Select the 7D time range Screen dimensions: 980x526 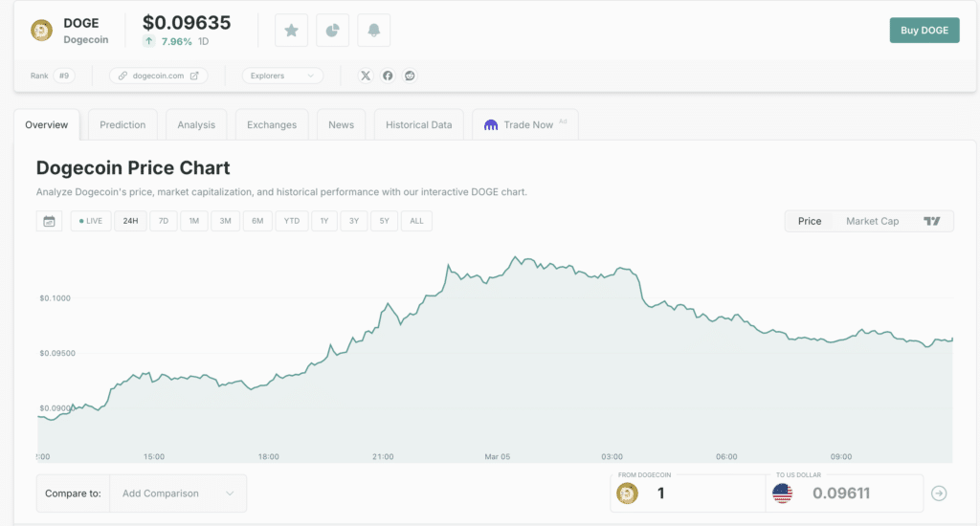click(163, 221)
